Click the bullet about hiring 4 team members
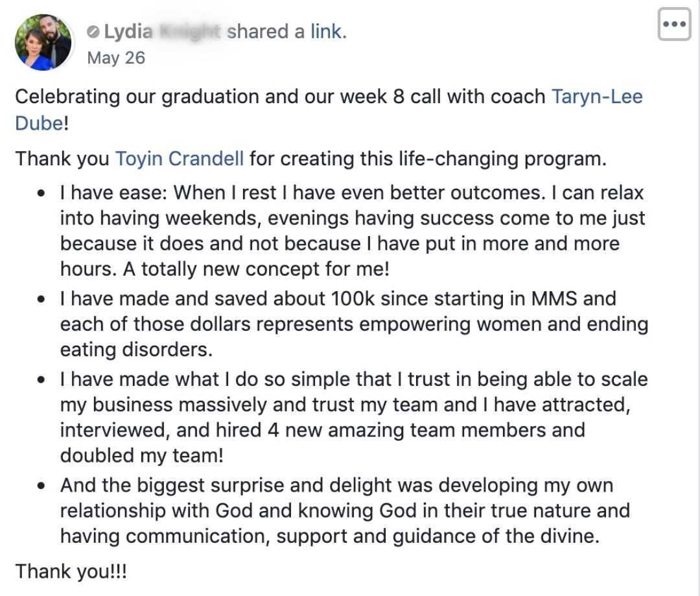This screenshot has width=700, height=596. pyautogui.click(x=350, y=417)
